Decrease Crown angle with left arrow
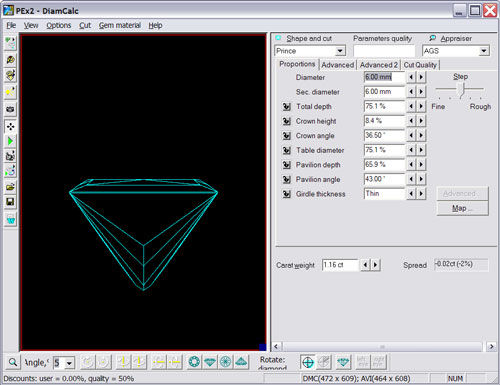This screenshot has height=385, width=500. 411,135
